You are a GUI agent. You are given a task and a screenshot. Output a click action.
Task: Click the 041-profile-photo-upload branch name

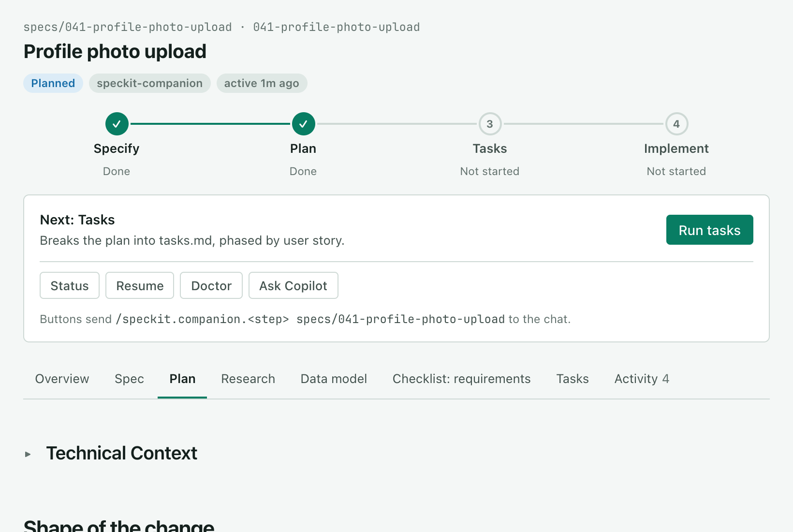pyautogui.click(x=337, y=27)
